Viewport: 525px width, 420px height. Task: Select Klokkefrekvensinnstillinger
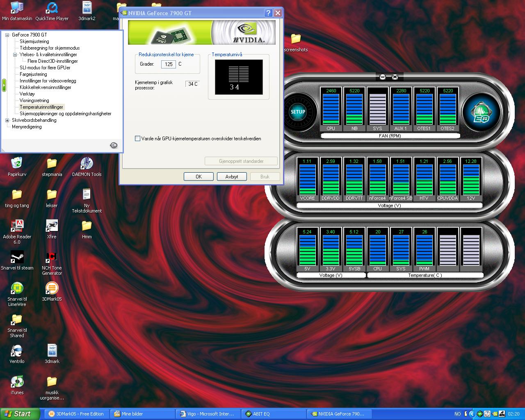pos(46,87)
